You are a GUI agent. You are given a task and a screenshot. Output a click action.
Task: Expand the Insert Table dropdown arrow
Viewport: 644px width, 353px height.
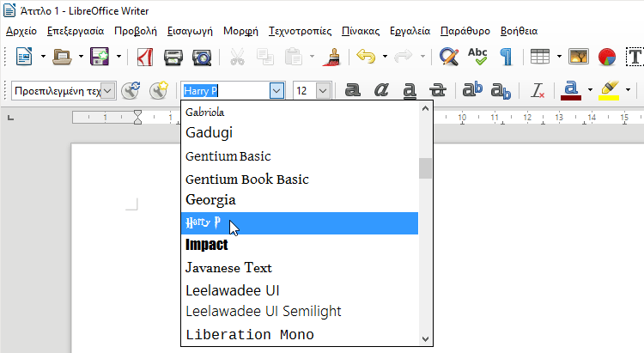tap(559, 57)
